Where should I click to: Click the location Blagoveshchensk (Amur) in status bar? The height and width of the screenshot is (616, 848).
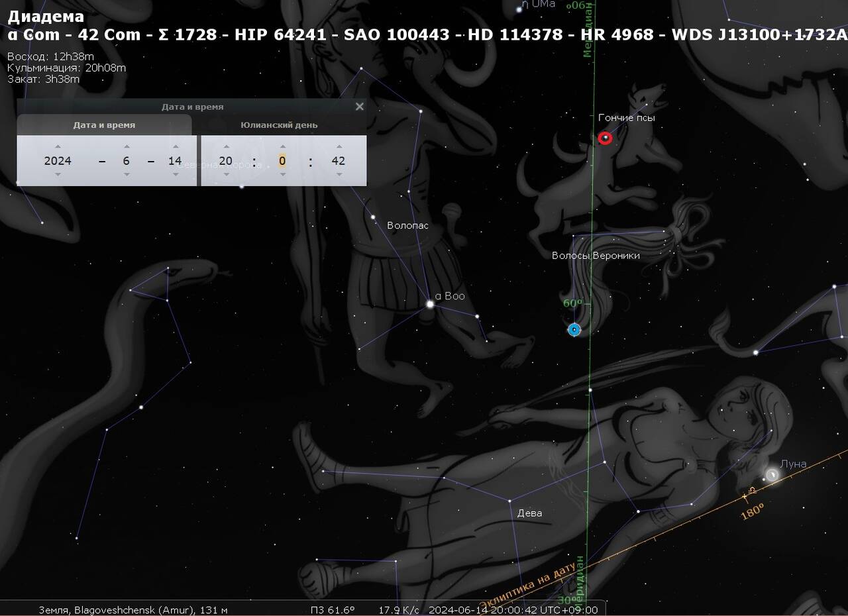pyautogui.click(x=133, y=609)
